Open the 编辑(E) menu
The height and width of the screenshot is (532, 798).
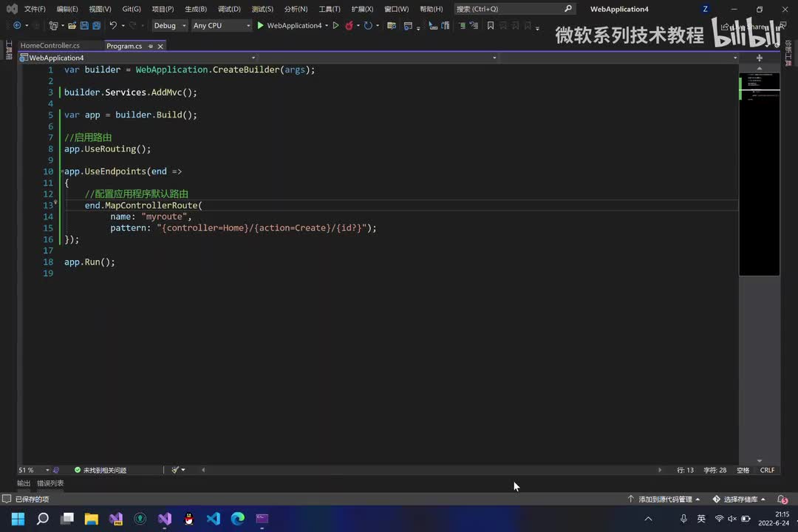67,9
